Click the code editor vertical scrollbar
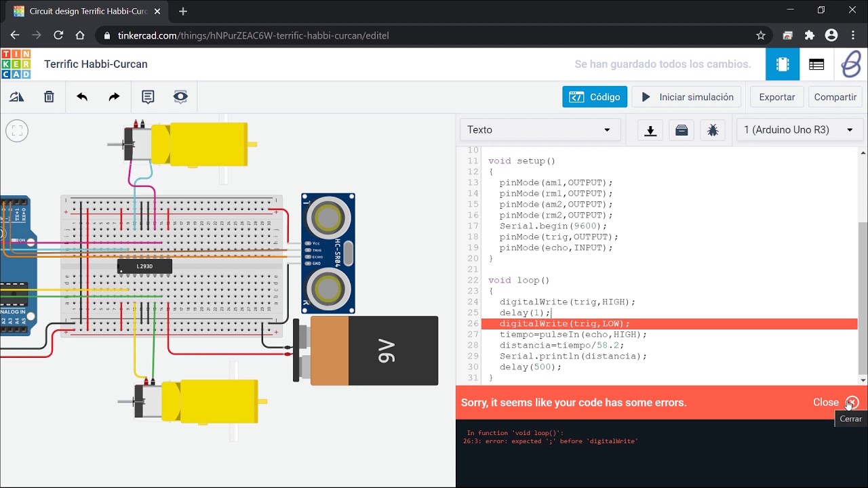 click(x=863, y=298)
